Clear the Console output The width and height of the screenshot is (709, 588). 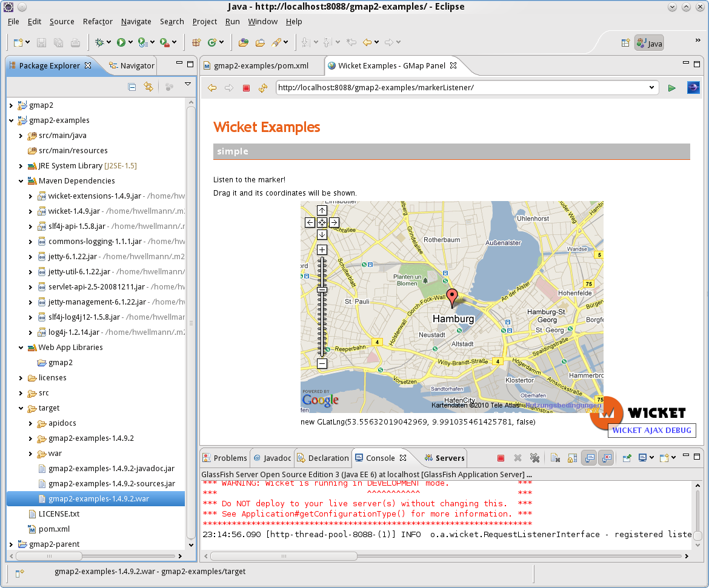(555, 458)
